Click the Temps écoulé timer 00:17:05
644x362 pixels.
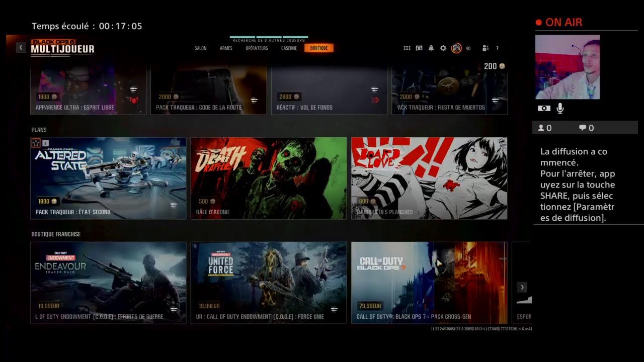[x=87, y=26]
